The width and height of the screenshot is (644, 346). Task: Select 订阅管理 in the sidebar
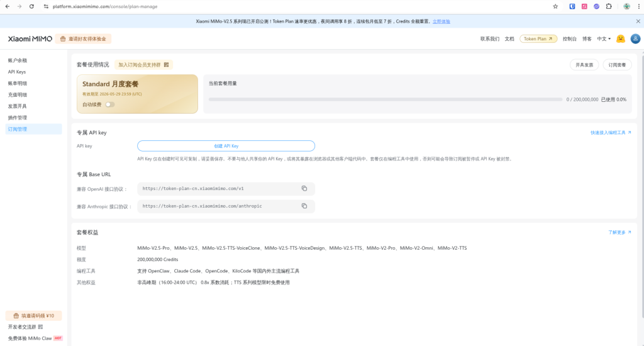[34, 129]
